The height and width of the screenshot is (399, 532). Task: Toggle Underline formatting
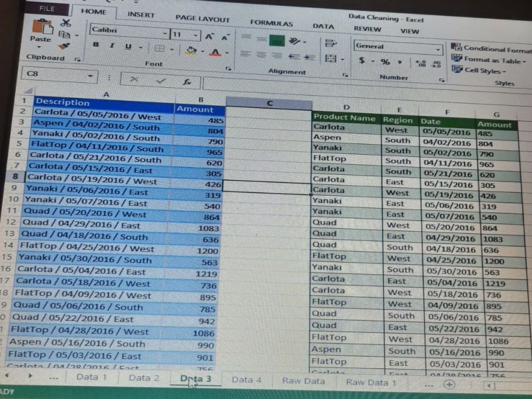128,46
